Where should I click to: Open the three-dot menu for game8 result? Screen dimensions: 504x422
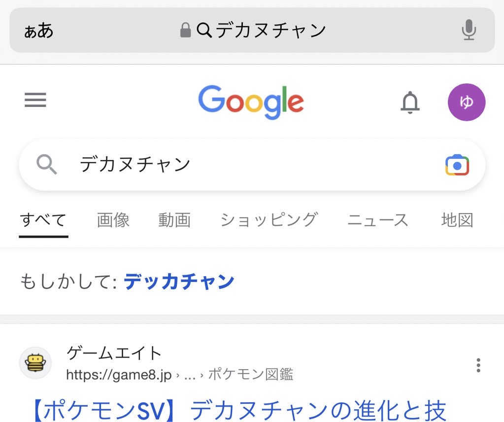tap(478, 365)
